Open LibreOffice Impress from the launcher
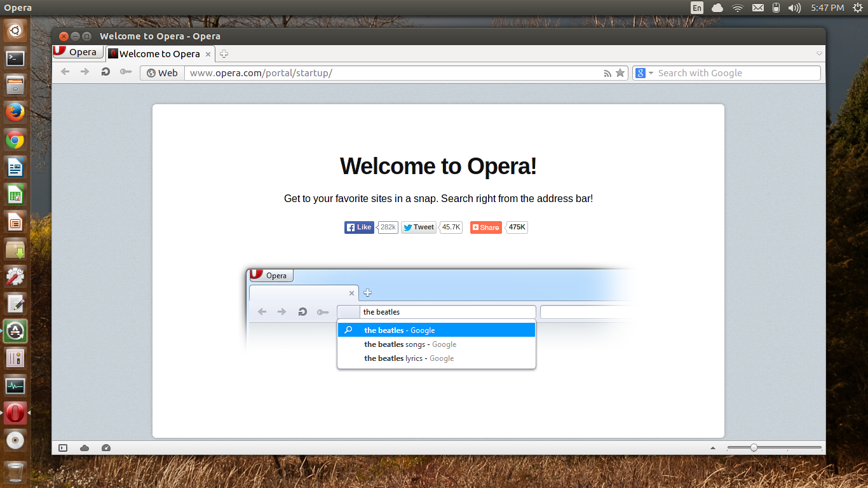 click(15, 222)
